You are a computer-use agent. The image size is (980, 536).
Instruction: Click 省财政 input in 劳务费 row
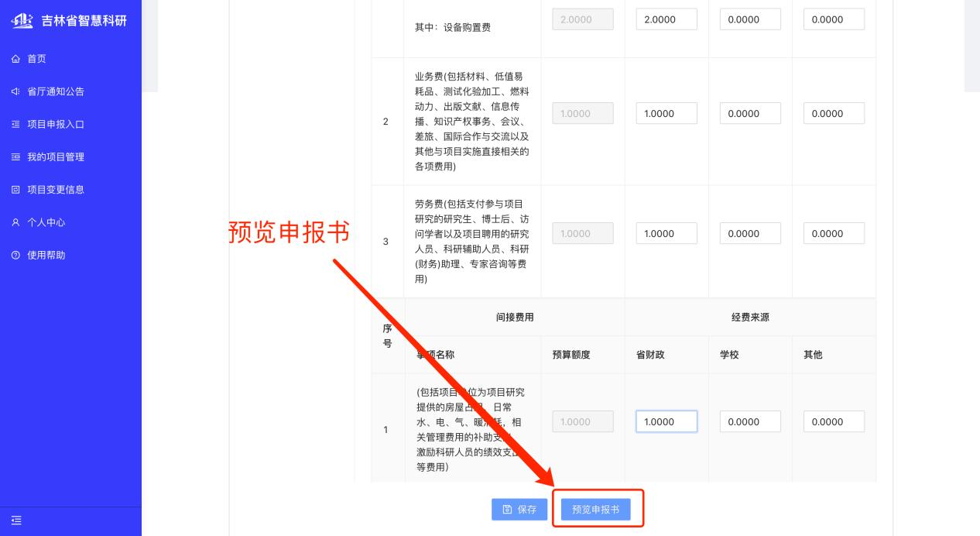tap(666, 233)
